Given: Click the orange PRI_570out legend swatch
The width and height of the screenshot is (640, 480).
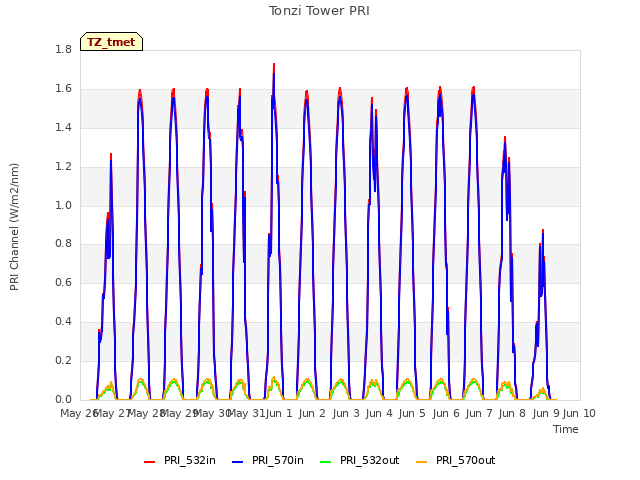Looking at the screenshot, I should tap(421, 462).
